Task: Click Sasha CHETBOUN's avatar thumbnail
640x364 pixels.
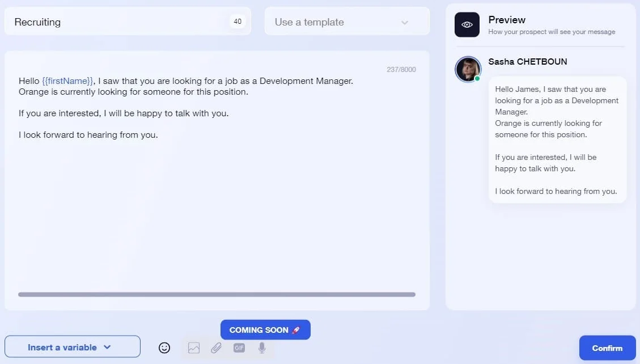Action: click(468, 69)
